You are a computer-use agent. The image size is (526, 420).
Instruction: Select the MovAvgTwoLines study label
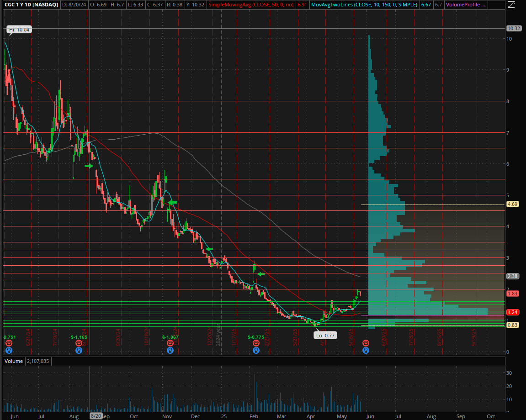364,5
